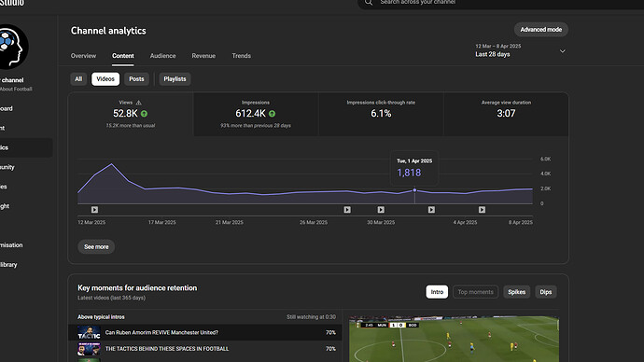Click the search magnifier icon

coord(369,3)
